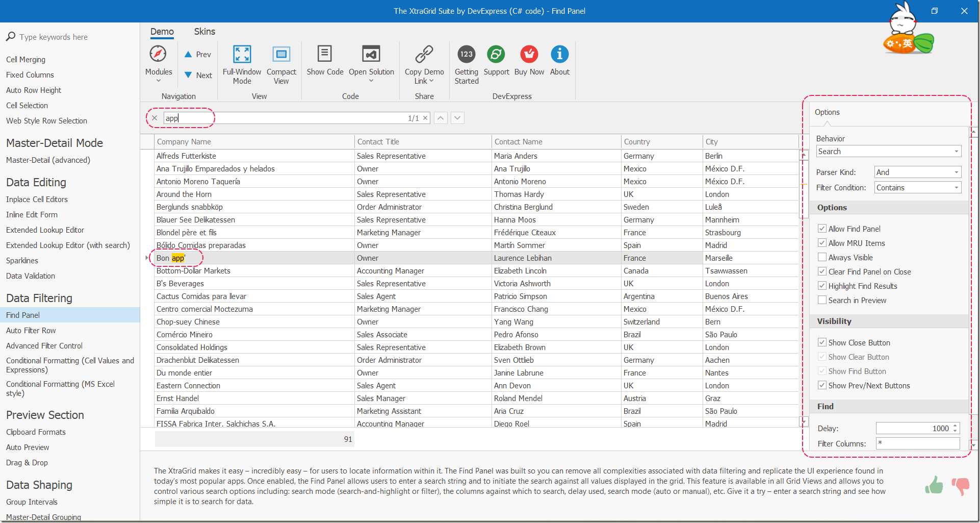Image resolution: width=980 pixels, height=523 pixels.
Task: Click the Open Solution icon
Action: pyautogui.click(x=371, y=54)
